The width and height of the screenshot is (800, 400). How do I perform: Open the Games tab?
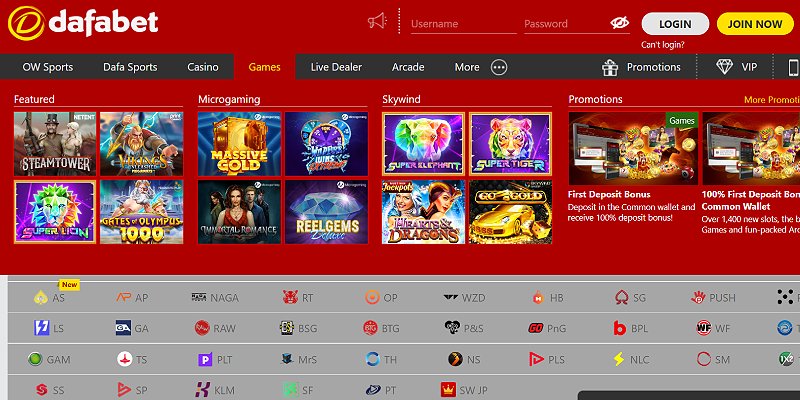click(264, 67)
